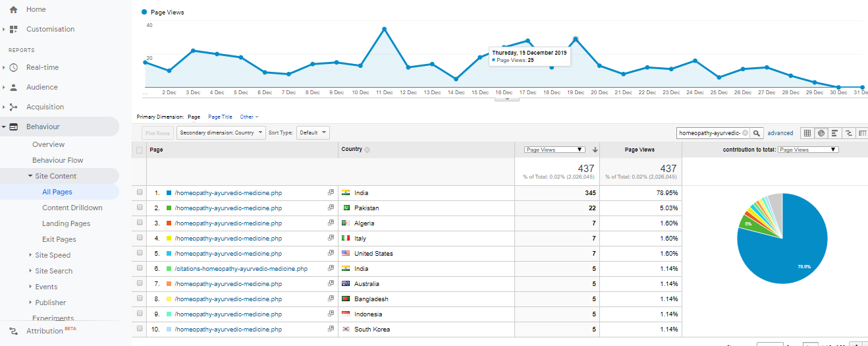Open Australia row page in new window
This screenshot has height=346, width=868.
[331, 284]
